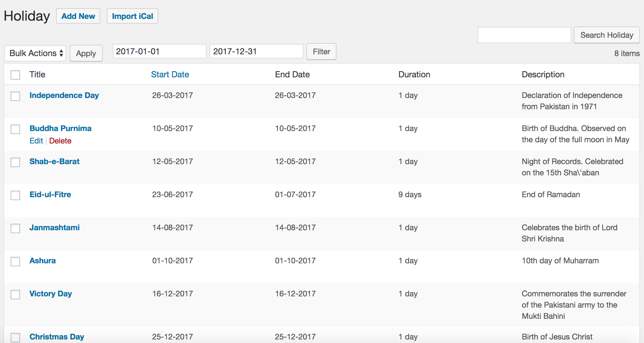Check the Ashura row checkbox
This screenshot has height=343, width=644.
(x=15, y=261)
